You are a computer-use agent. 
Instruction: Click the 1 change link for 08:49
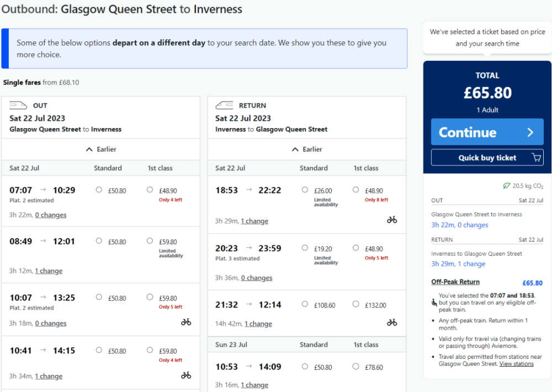click(49, 271)
